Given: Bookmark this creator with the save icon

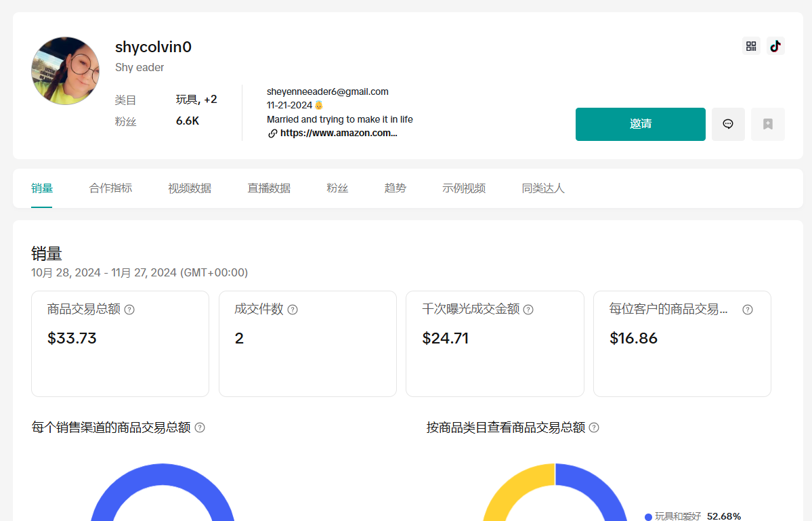Looking at the screenshot, I should (768, 124).
